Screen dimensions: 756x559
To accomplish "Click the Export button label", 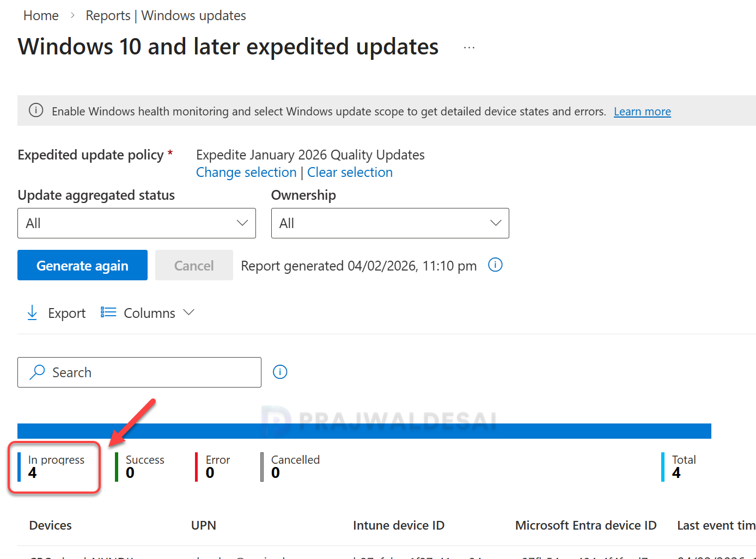I will [66, 314].
